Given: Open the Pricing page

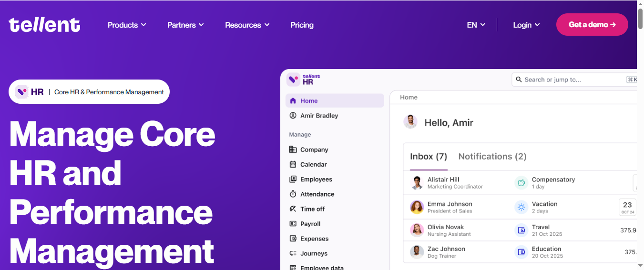Looking at the screenshot, I should (x=302, y=25).
